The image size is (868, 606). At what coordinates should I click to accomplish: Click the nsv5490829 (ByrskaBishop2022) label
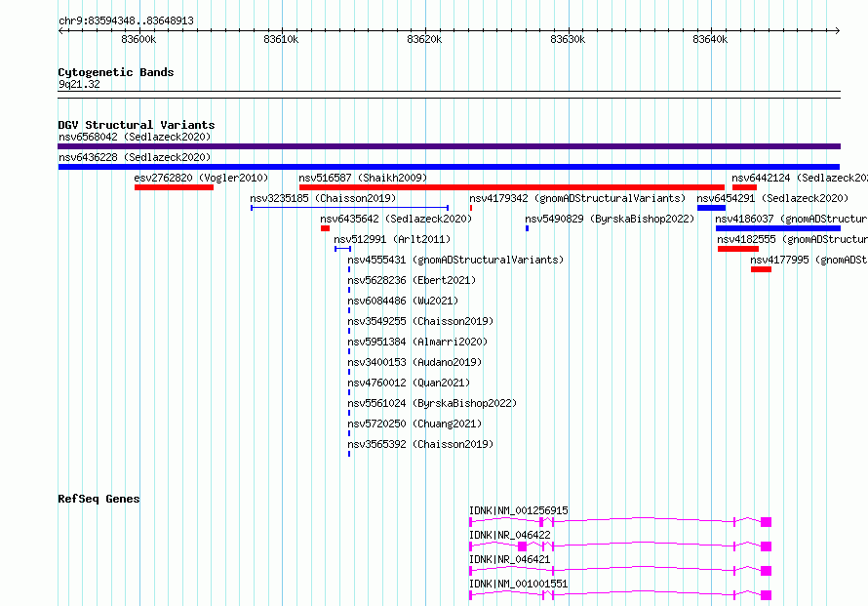tap(610, 219)
